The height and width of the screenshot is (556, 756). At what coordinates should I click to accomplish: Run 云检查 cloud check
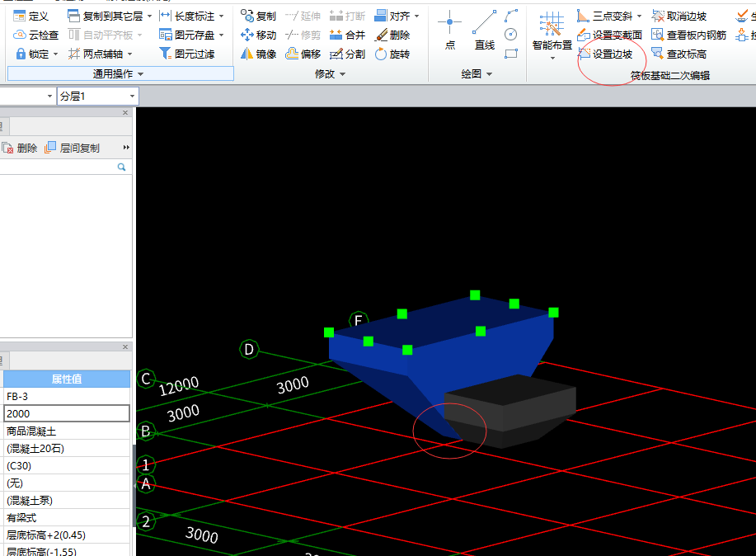(x=36, y=35)
